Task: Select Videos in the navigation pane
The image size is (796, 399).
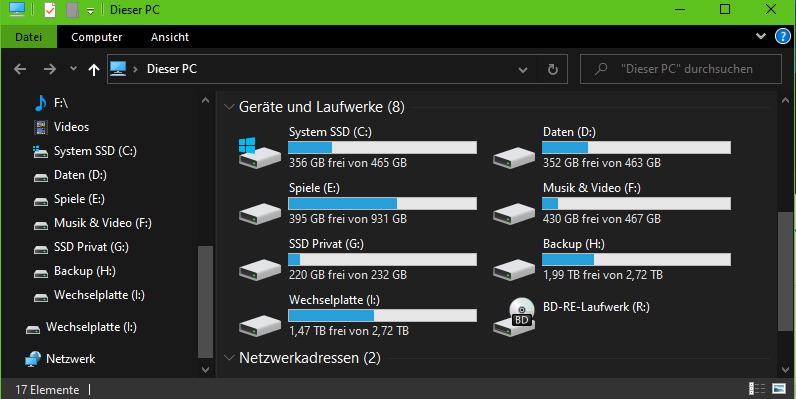Action: [72, 127]
